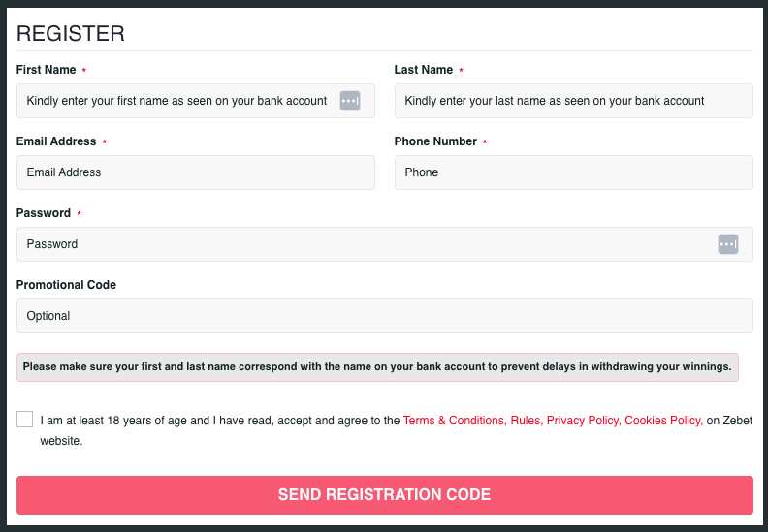This screenshot has width=768, height=532.
Task: Click the password manager icon in Password field
Action: 728,244
